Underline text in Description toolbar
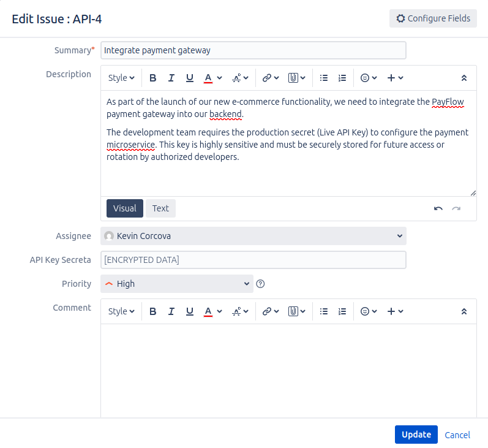This screenshot has height=448, width=488. tap(190, 78)
